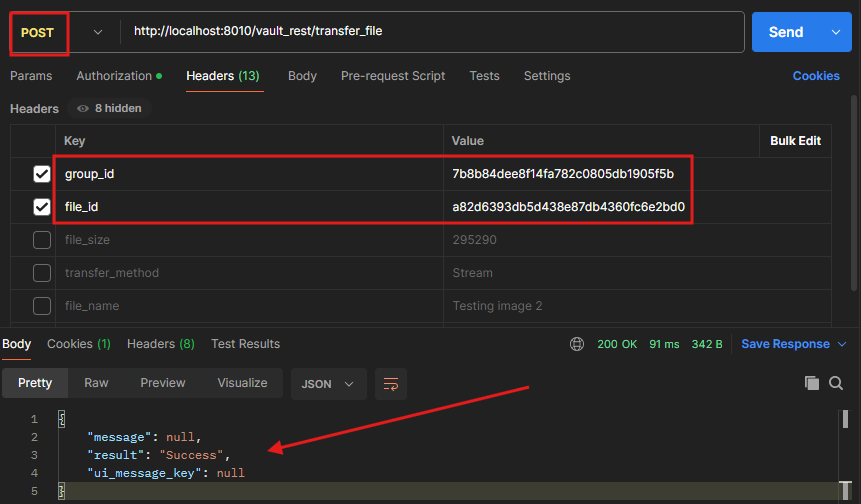Click the file_id key cell
Viewport: 861px width, 504px height.
pyautogui.click(x=249, y=207)
